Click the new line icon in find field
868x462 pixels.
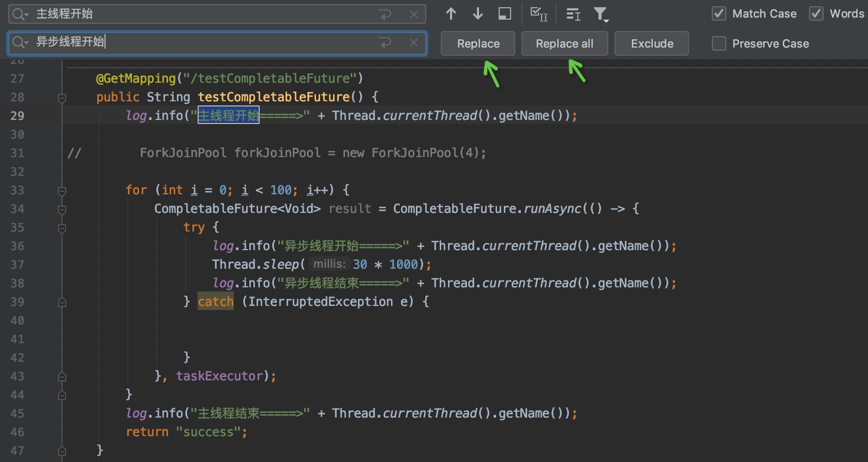385,14
